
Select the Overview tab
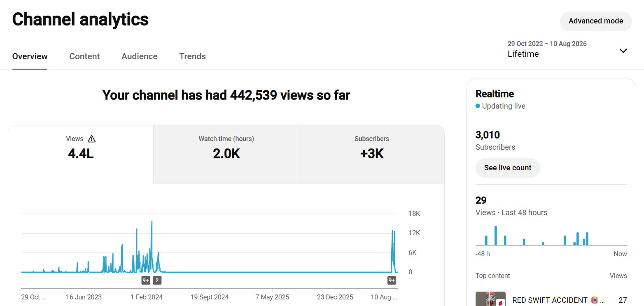click(x=30, y=56)
